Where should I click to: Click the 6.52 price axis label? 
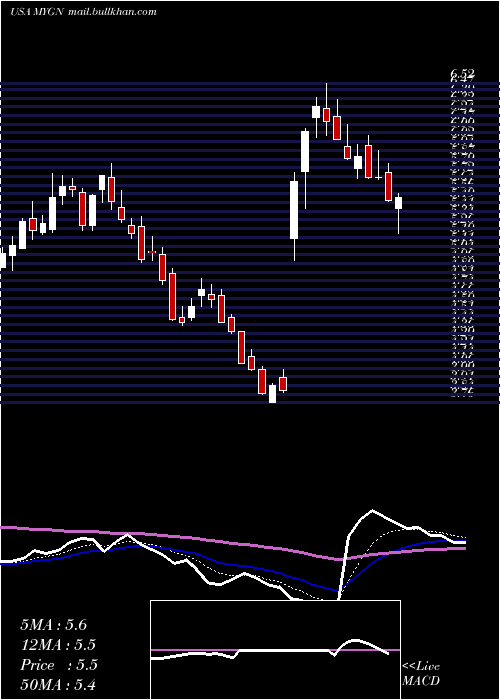coord(462,74)
